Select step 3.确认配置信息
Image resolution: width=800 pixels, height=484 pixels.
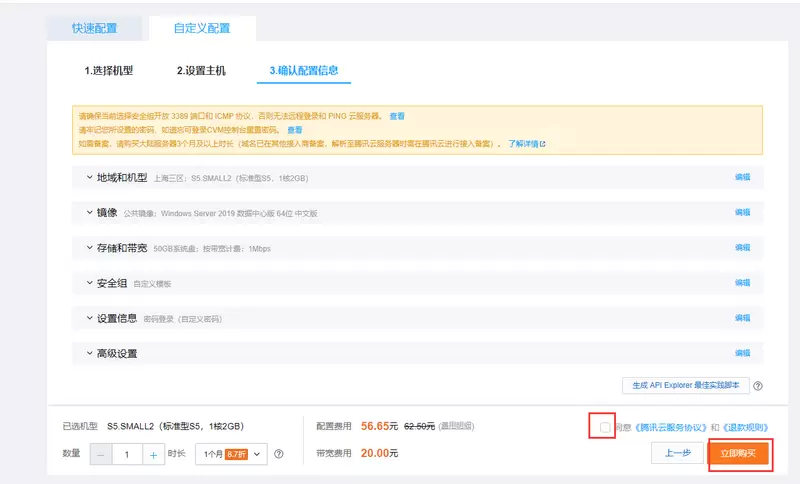pyautogui.click(x=304, y=70)
